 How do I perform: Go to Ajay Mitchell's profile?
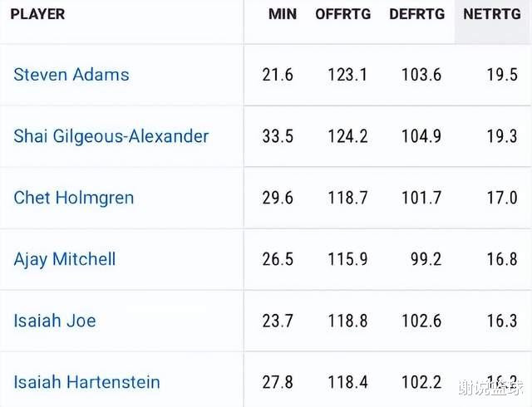coord(64,259)
